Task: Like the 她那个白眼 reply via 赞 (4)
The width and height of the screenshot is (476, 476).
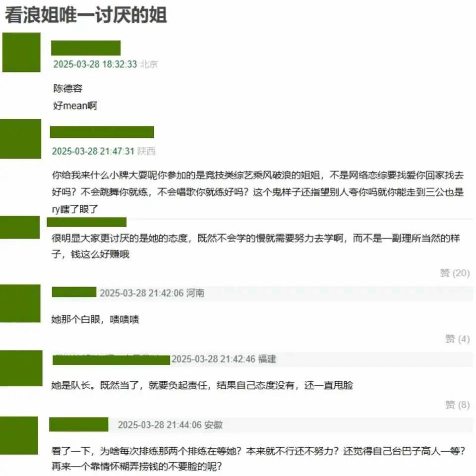Action: pos(457,339)
